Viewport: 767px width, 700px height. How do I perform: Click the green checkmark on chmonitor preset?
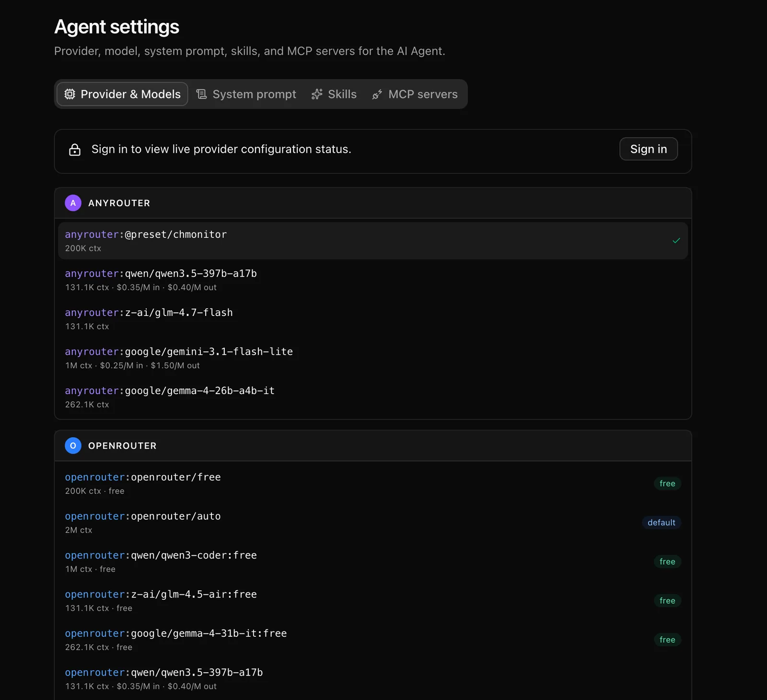[676, 241]
